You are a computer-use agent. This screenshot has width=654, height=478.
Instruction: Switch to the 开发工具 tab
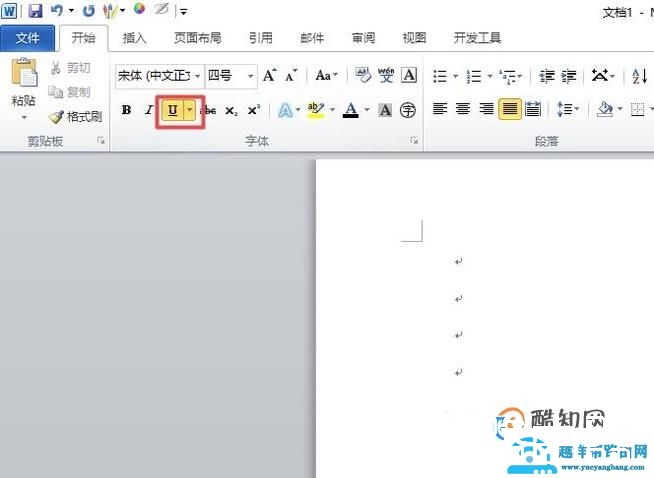(x=477, y=38)
